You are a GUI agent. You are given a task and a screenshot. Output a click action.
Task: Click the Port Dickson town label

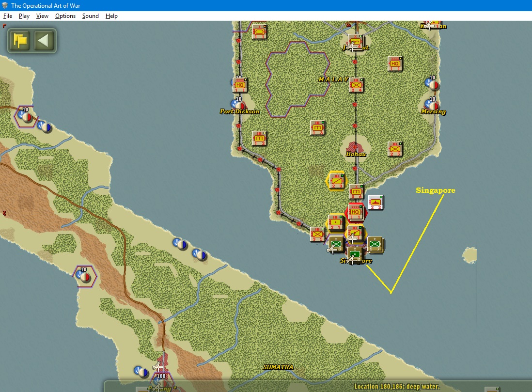click(239, 111)
